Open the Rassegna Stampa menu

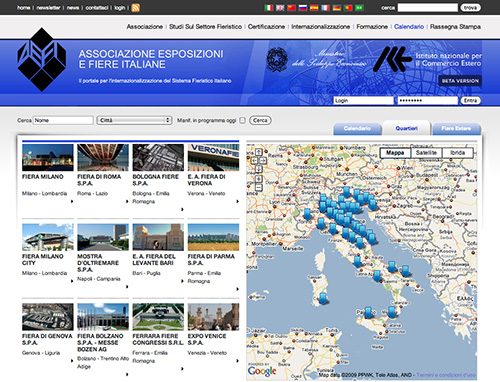tap(455, 27)
